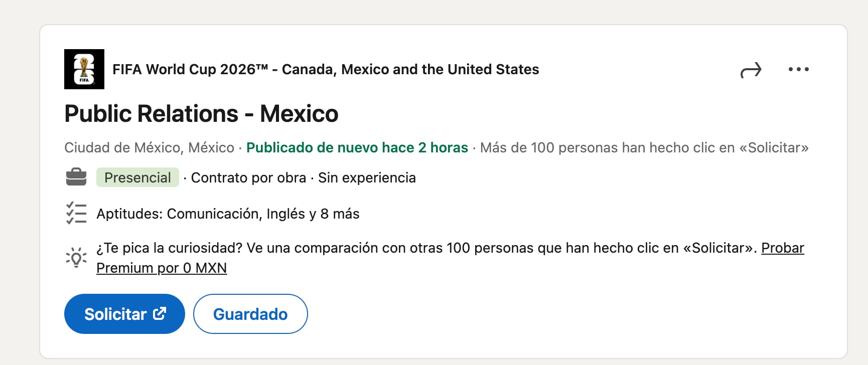Click the aptitudes checklist icon
The width and height of the screenshot is (868, 365).
coord(76,214)
